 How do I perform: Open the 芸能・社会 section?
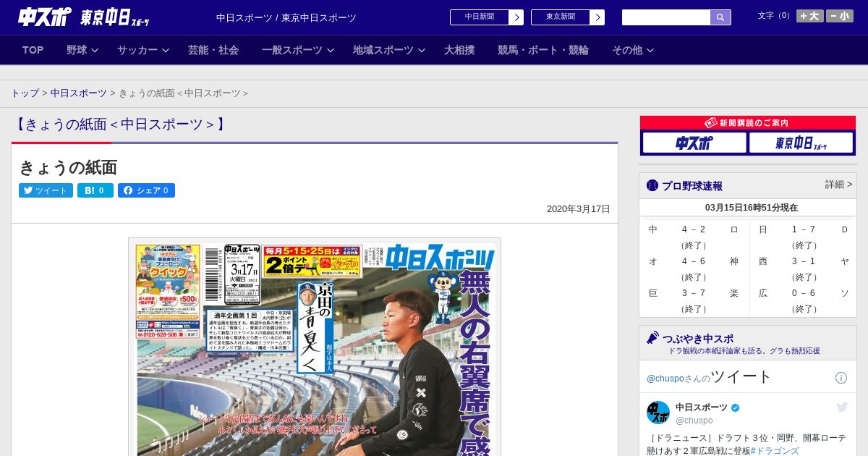(213, 50)
